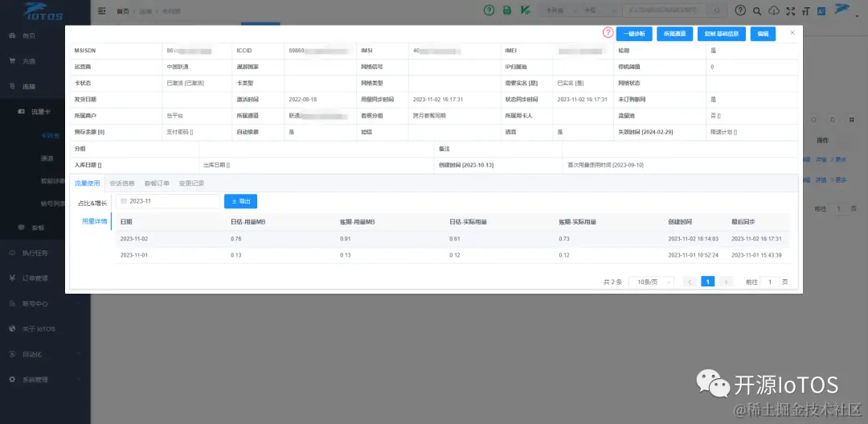The image size is (868, 424).
Task: Close the card detail dialog
Action: 792,33
